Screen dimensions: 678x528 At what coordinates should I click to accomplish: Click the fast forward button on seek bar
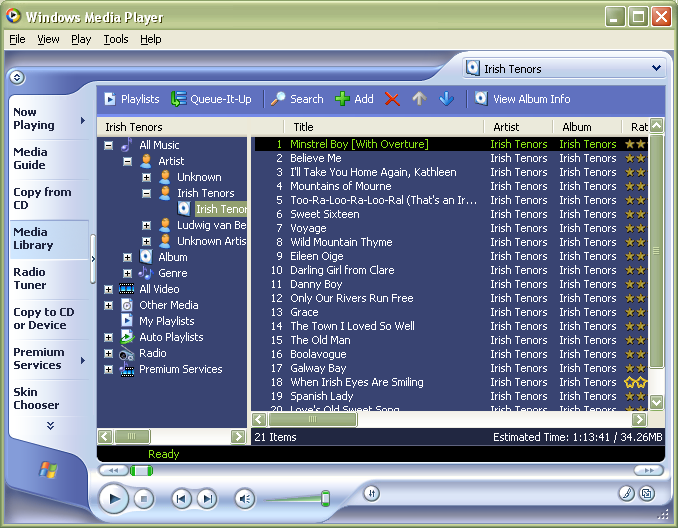point(649,470)
